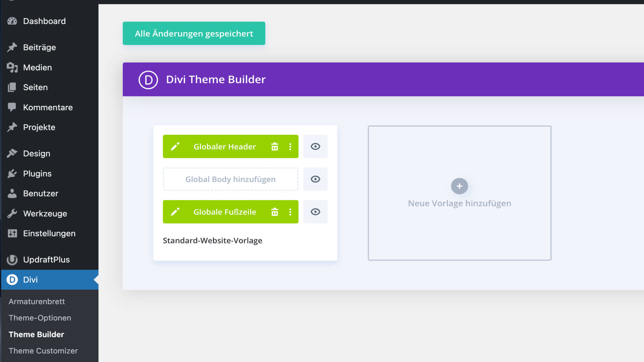644x362 pixels.
Task: Toggle visibility of Global Body
Action: (315, 179)
